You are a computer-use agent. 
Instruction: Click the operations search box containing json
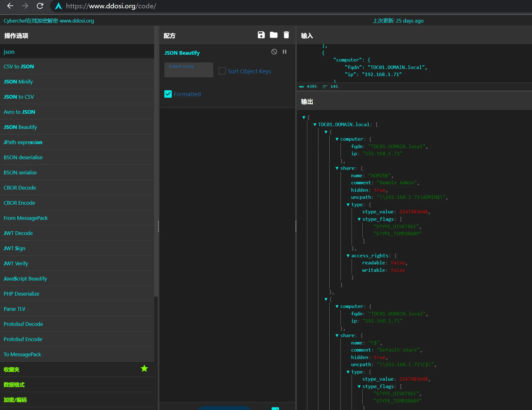click(77, 51)
